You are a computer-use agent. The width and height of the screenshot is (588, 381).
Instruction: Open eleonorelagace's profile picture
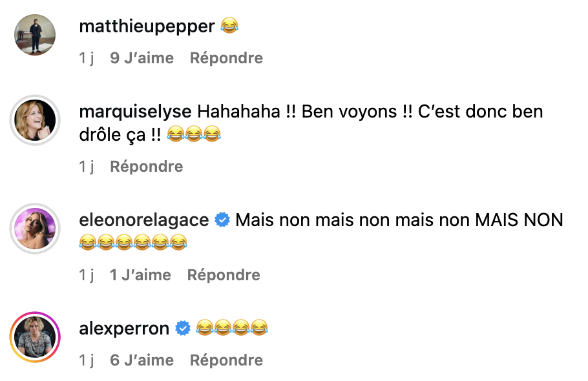tap(36, 229)
